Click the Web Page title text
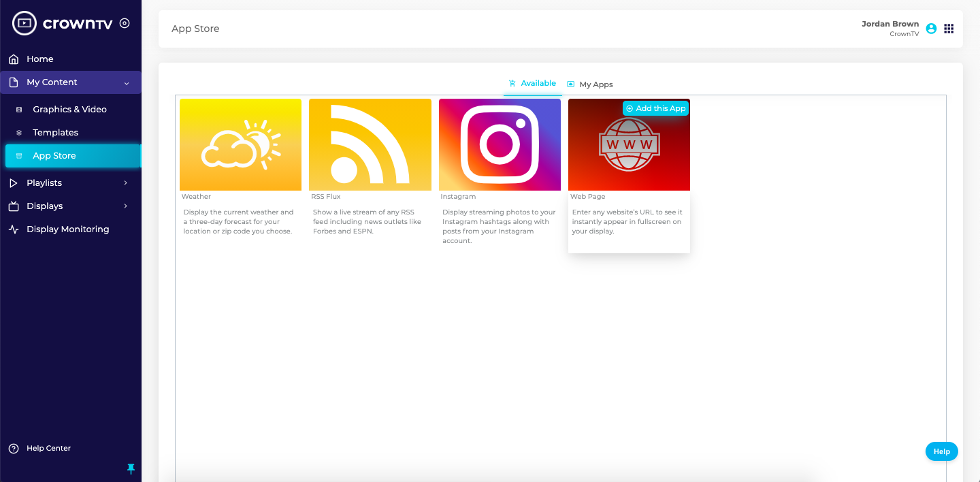The height and width of the screenshot is (482, 980). pyautogui.click(x=587, y=197)
